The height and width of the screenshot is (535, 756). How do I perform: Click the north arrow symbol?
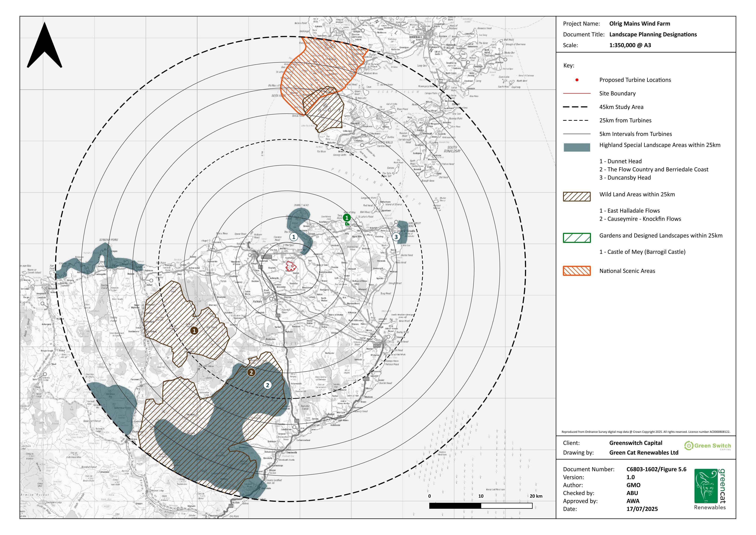point(44,45)
